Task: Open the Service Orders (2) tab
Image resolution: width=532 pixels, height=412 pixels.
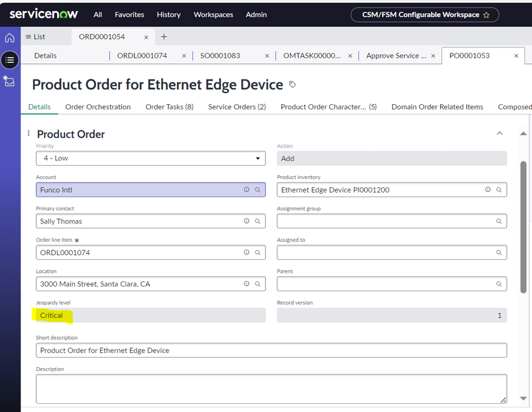Action: (237, 107)
